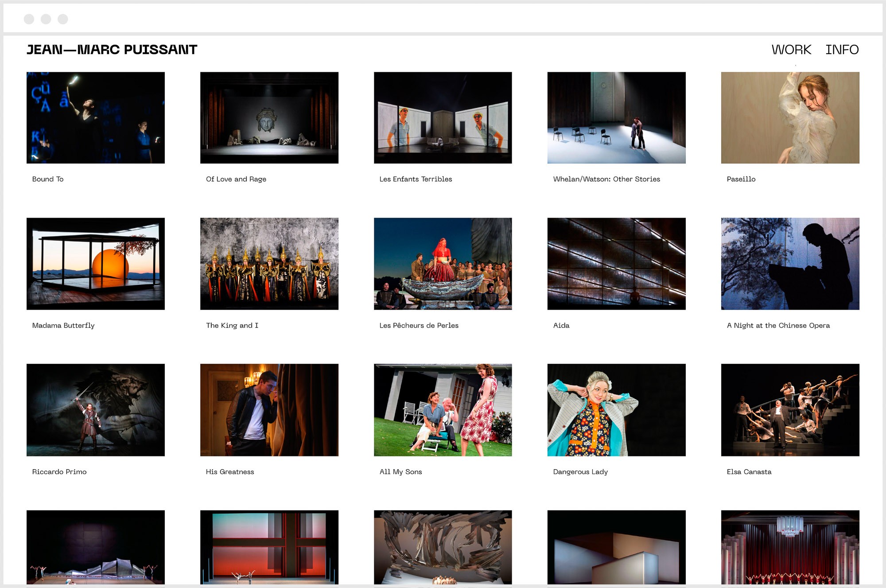Image resolution: width=886 pixels, height=588 pixels.
Task: Open bottom-row thumbnail with angular white wall model
Action: (x=617, y=547)
